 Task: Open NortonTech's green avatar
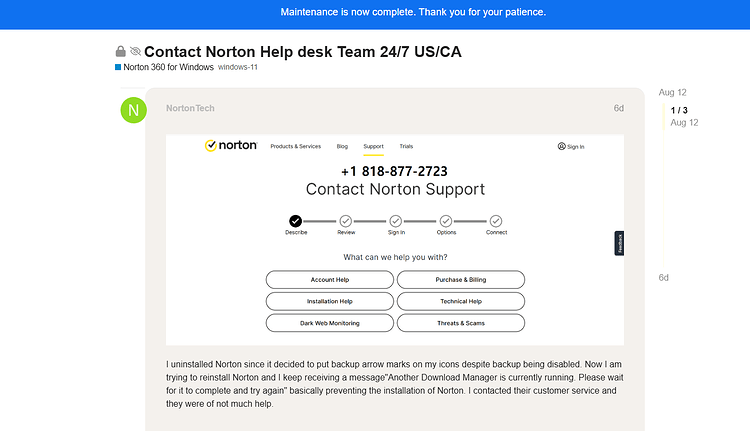133,110
